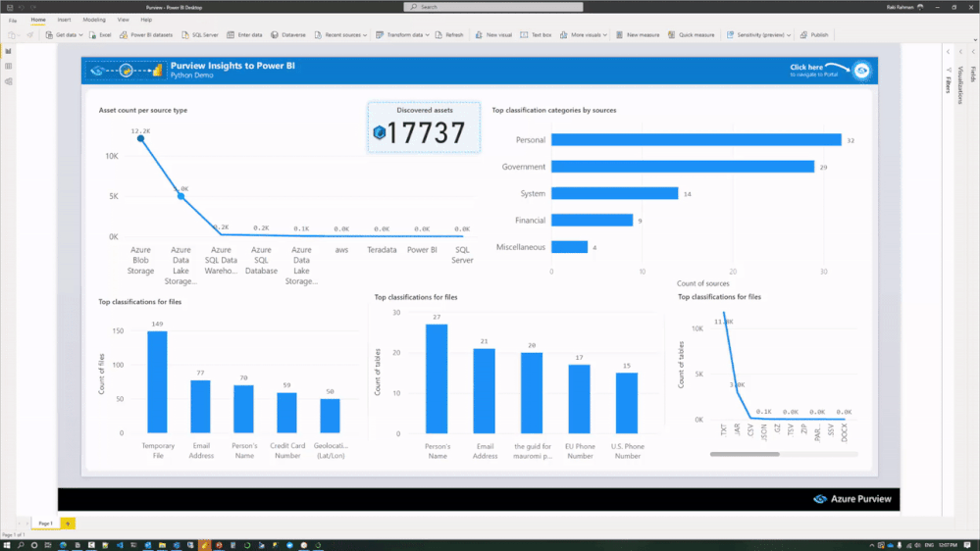980x551 pixels.
Task: Click the Discovered assets cube icon
Action: [379, 132]
